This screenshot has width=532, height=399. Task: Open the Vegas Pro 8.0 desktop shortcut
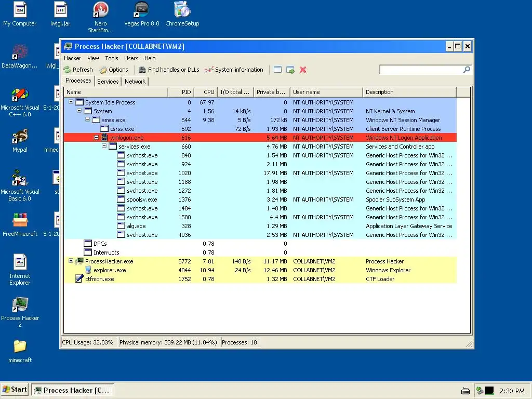pos(141,14)
